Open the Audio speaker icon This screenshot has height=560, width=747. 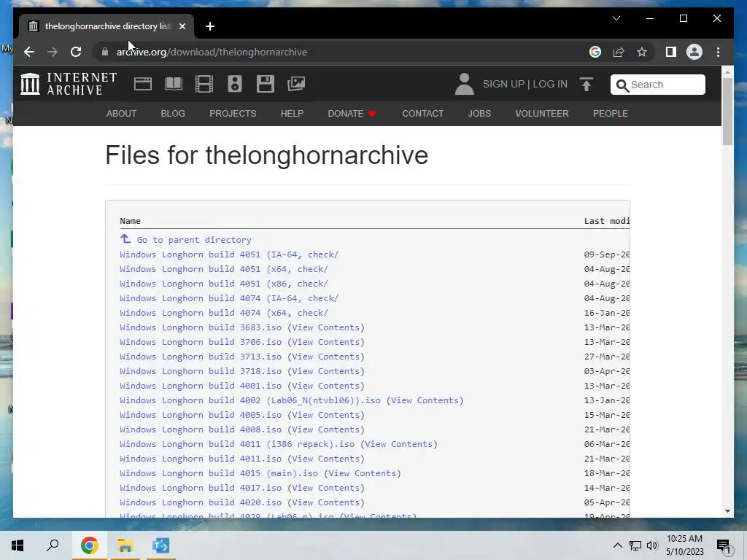[x=234, y=84]
